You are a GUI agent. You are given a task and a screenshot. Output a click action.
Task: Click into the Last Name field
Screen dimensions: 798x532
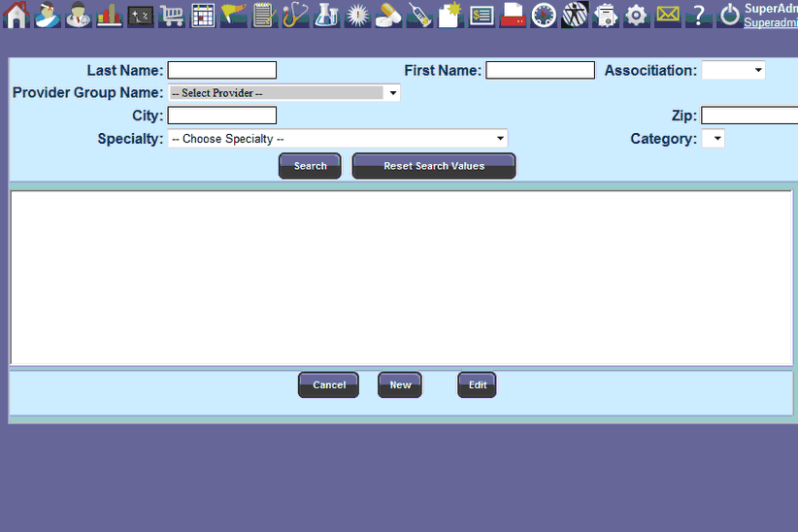tap(222, 70)
